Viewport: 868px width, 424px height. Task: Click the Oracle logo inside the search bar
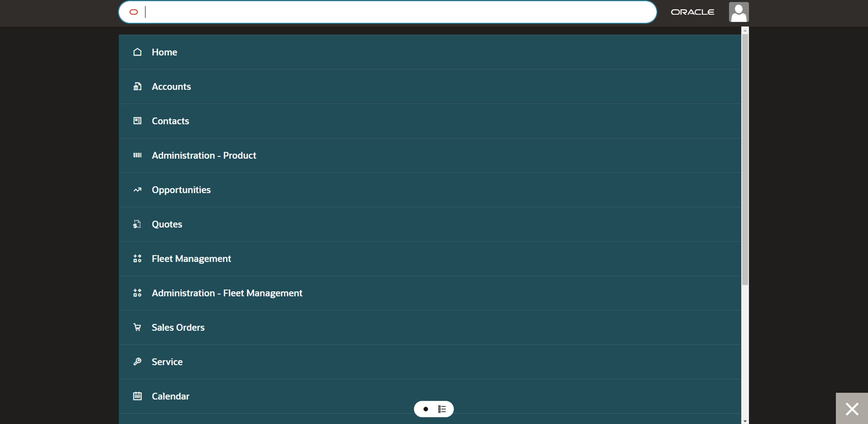(134, 12)
